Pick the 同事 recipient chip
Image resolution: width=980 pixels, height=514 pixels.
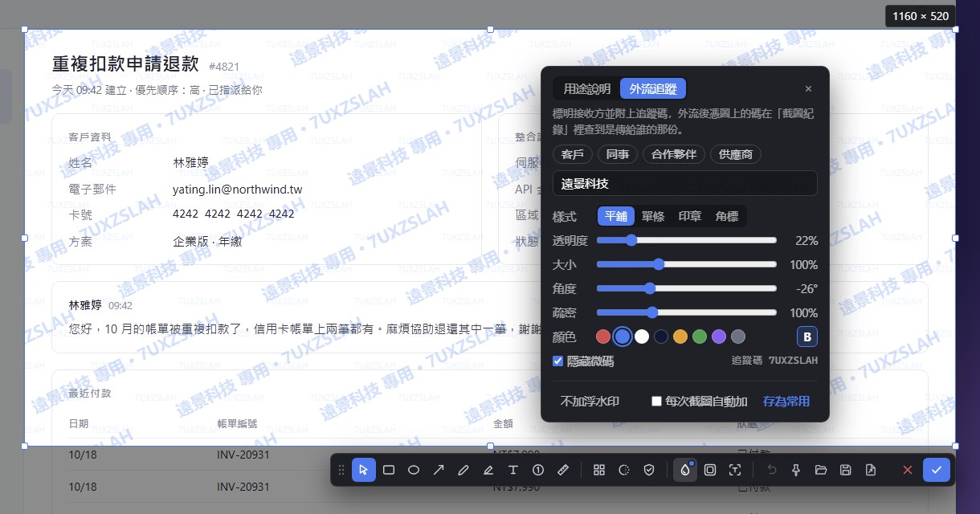click(x=618, y=154)
